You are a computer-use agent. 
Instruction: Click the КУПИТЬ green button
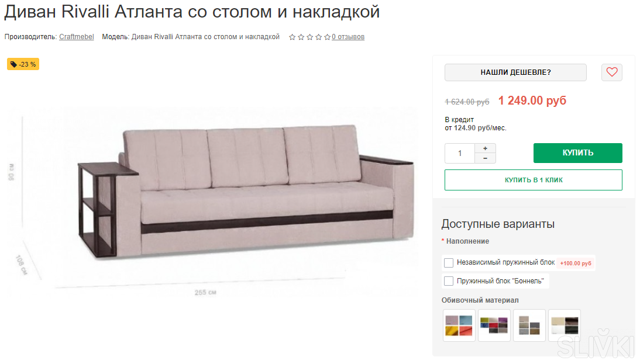click(x=577, y=153)
